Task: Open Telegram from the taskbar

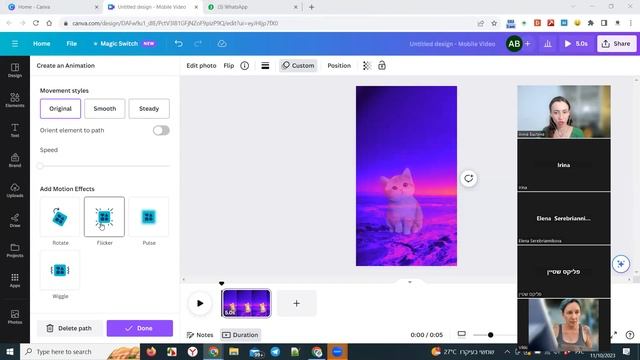Action: coord(275,351)
